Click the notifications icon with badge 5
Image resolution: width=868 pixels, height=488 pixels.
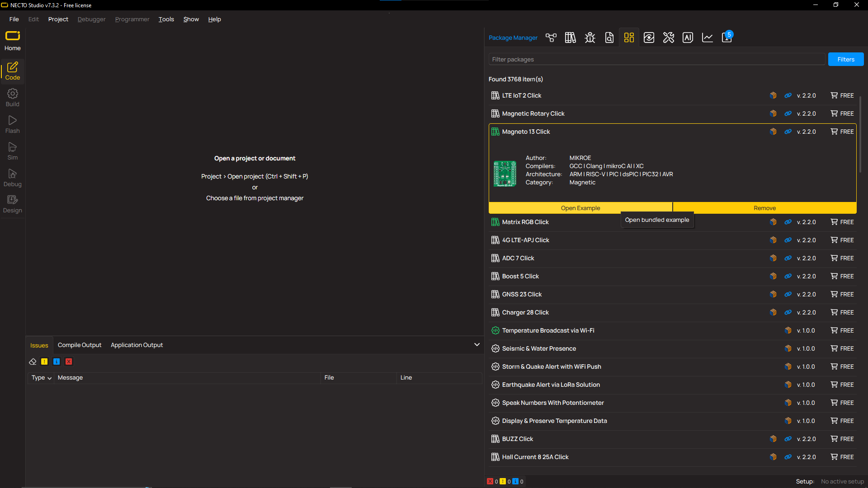727,38
